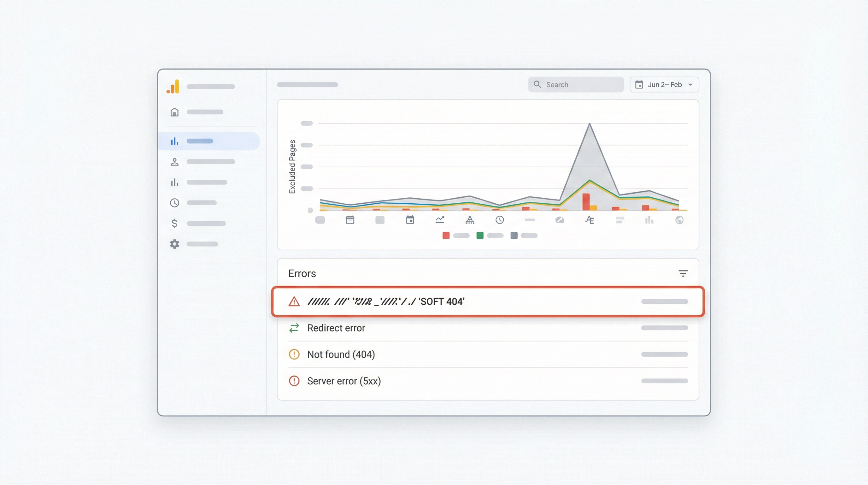
Task: Click the trend line icon beneath the chart
Action: (440, 220)
